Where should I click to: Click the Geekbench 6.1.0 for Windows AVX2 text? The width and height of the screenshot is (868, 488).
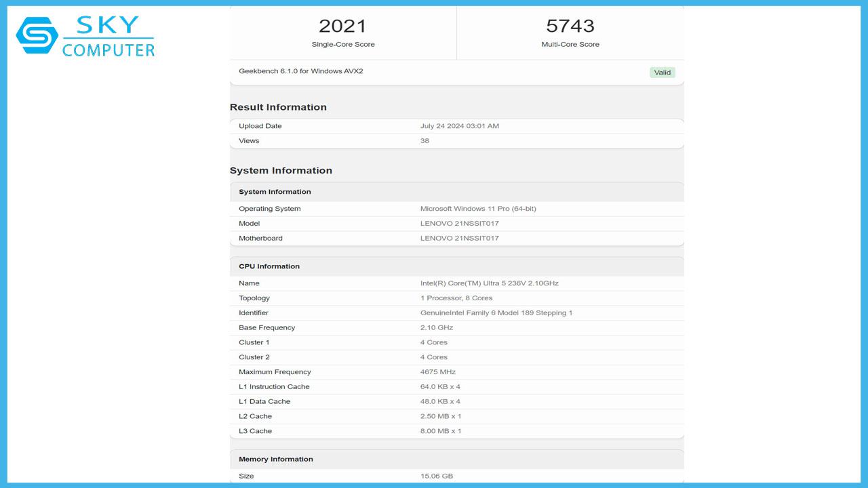tap(300, 71)
